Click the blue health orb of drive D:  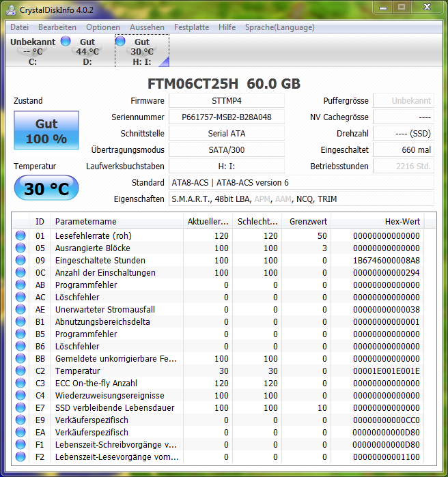coord(66,41)
